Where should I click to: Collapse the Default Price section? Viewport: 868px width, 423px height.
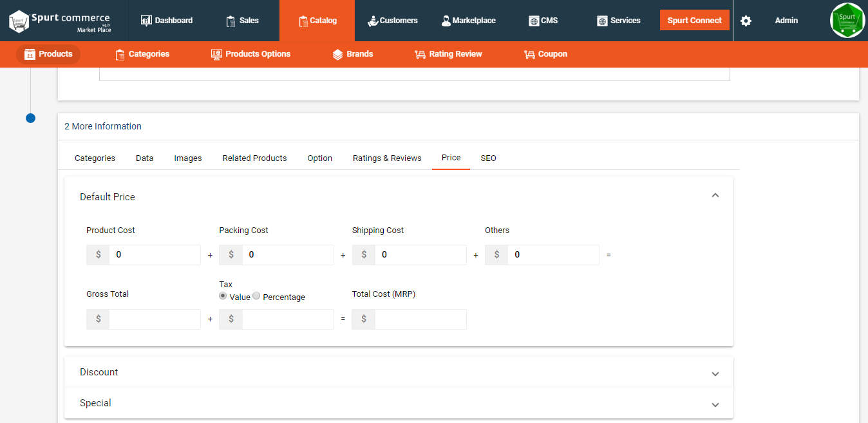pyautogui.click(x=715, y=196)
